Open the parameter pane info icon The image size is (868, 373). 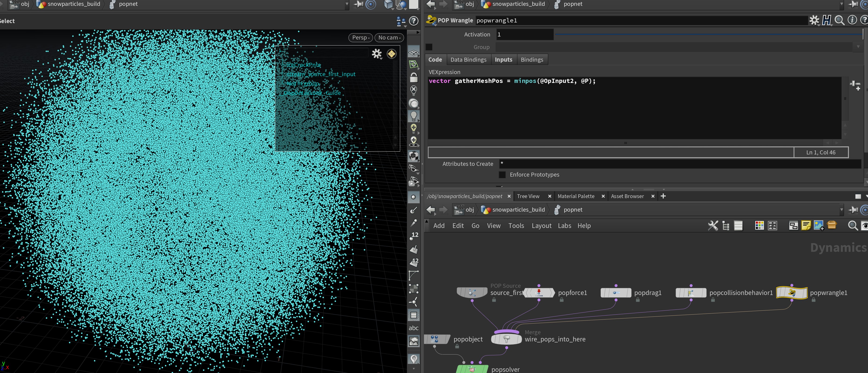852,20
